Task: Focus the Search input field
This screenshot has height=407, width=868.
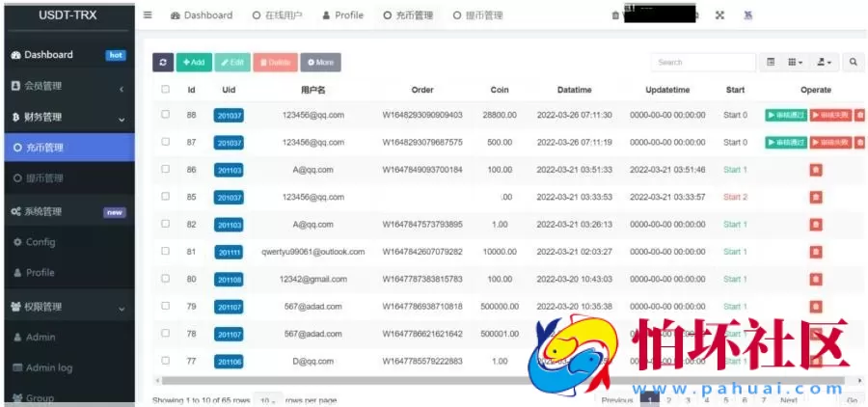Action: [703, 63]
